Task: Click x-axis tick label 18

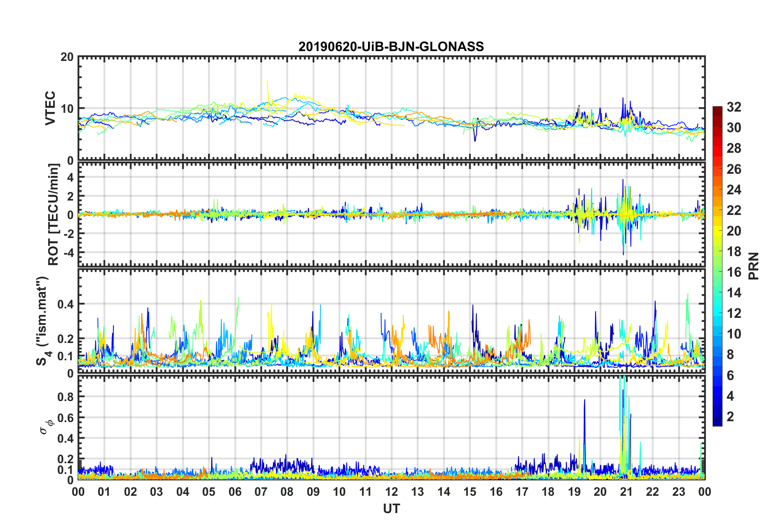Action: (x=548, y=492)
